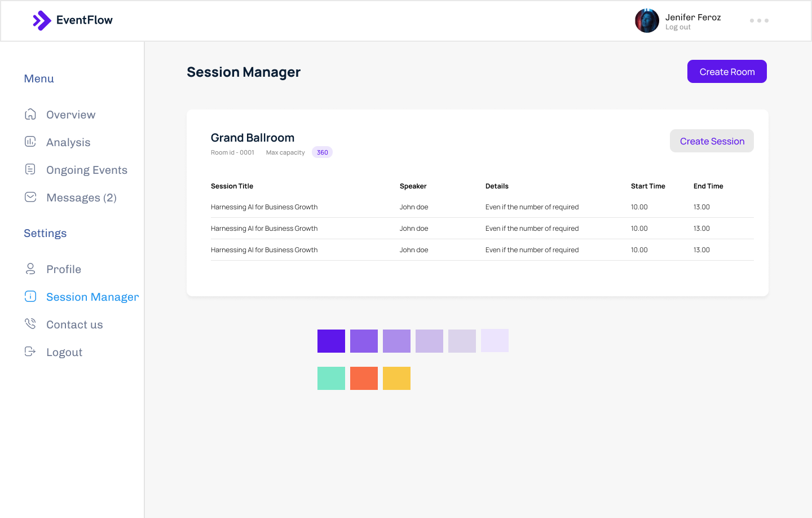
Task: Click the 360 max capacity badge
Action: [x=322, y=152]
